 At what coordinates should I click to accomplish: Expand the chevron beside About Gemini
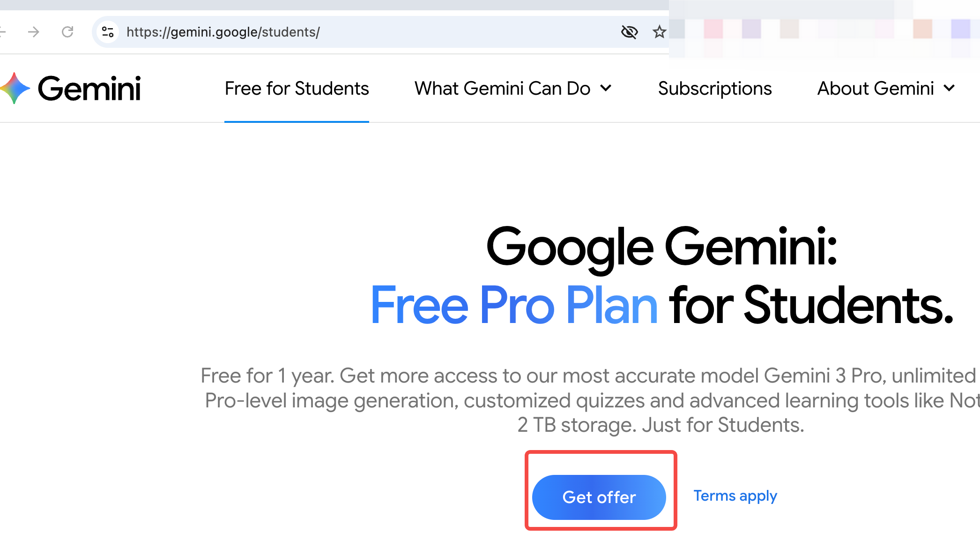click(x=949, y=88)
